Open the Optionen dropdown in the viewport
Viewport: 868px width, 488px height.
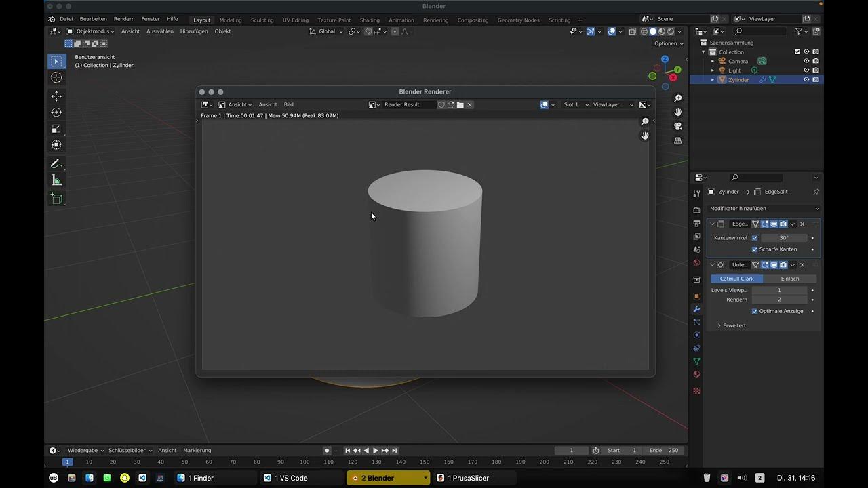[x=668, y=43]
